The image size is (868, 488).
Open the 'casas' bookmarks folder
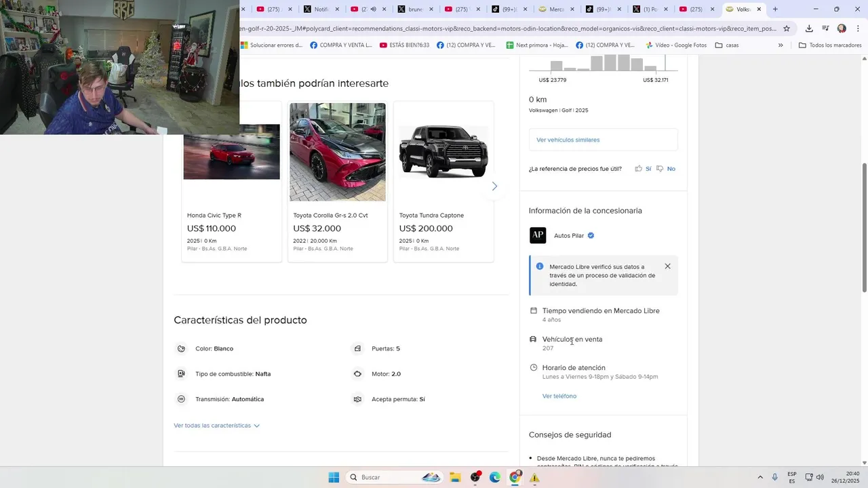click(x=727, y=45)
